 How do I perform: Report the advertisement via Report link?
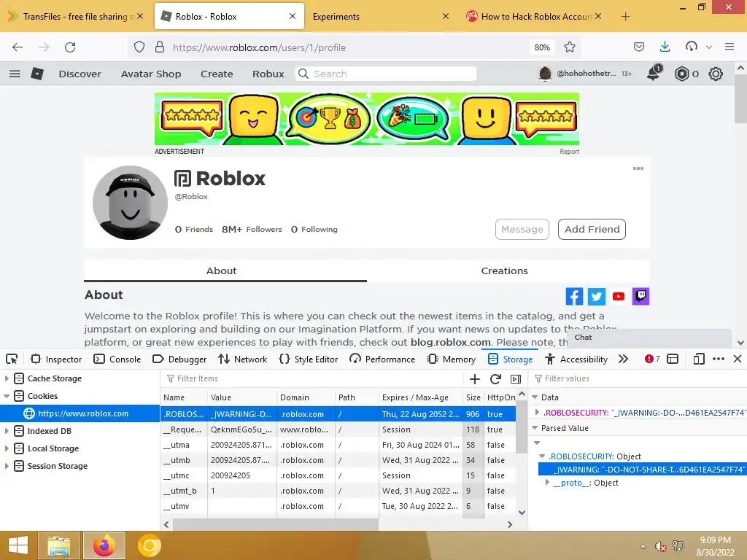[569, 152]
